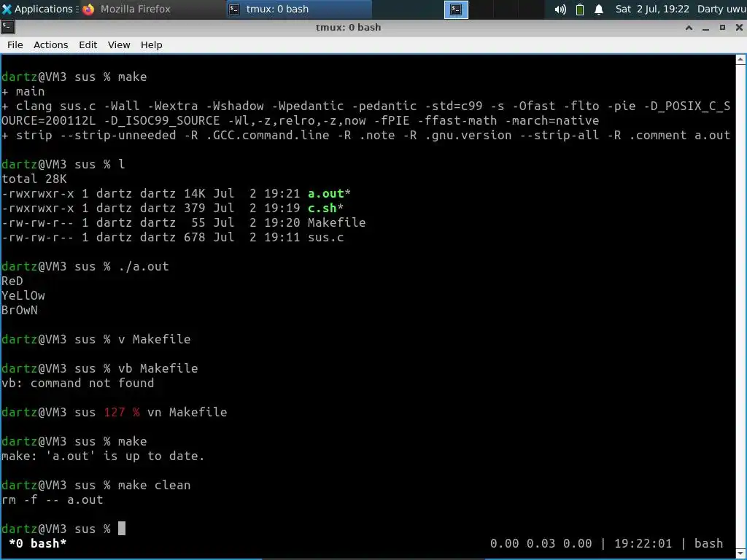
Task: Click the 14K size of a.out
Action: click(194, 193)
